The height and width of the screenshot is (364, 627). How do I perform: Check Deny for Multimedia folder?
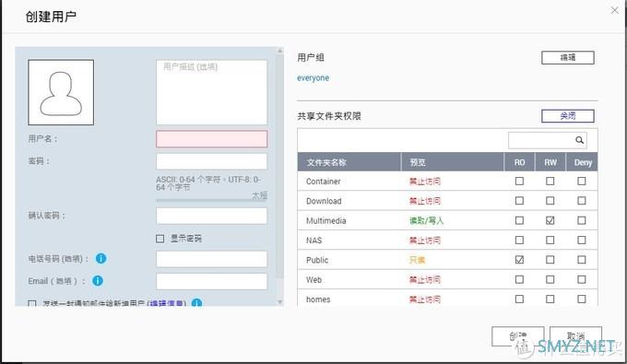[x=582, y=220]
